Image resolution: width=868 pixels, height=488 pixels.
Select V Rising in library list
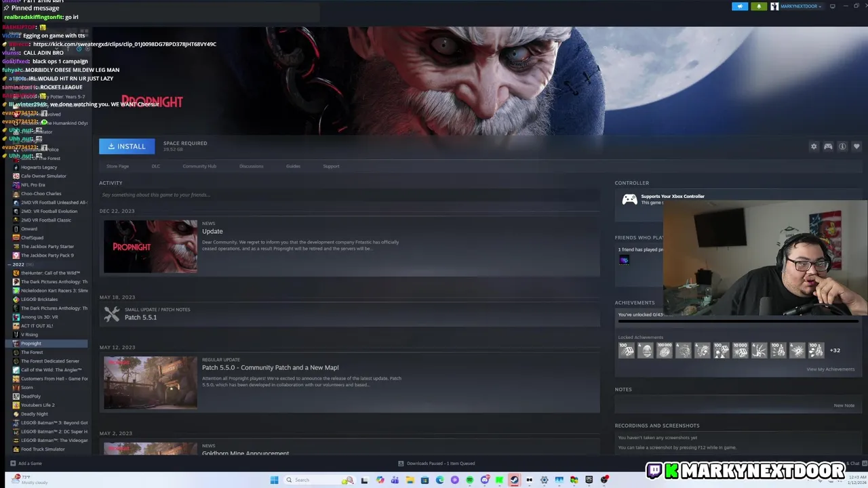click(29, 334)
